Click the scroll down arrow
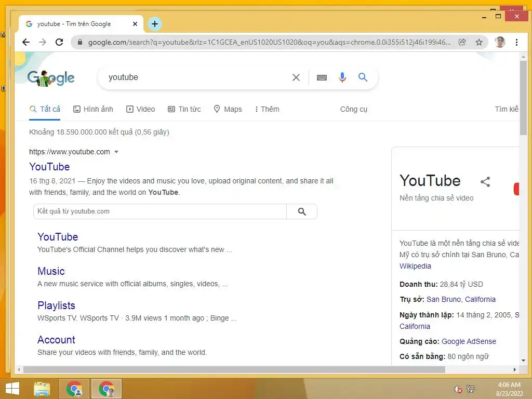This screenshot has width=532, height=399. pyautogui.click(x=523, y=361)
